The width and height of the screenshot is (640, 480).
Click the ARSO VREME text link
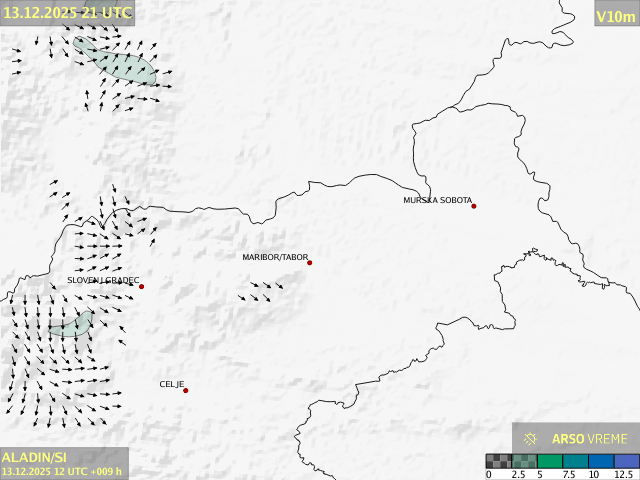[x=590, y=439]
